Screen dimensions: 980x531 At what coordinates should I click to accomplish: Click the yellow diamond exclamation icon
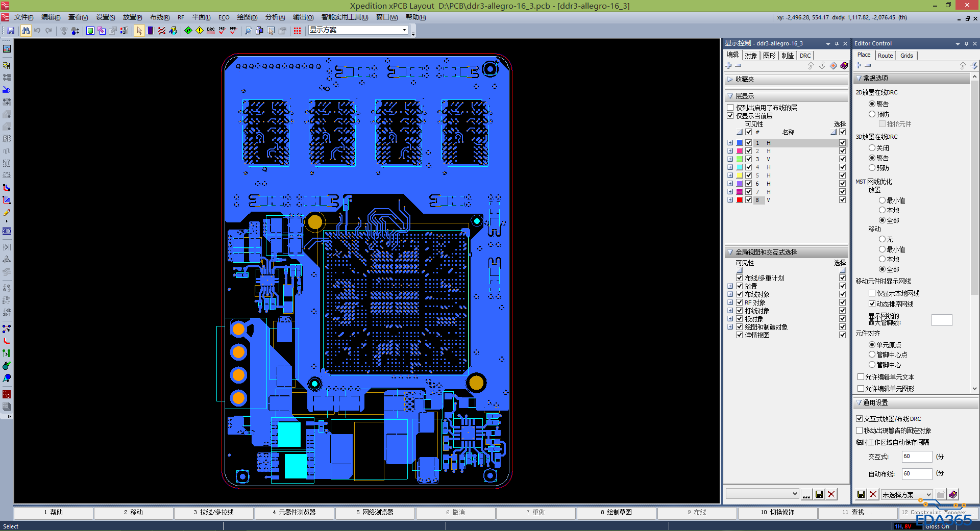click(x=200, y=31)
